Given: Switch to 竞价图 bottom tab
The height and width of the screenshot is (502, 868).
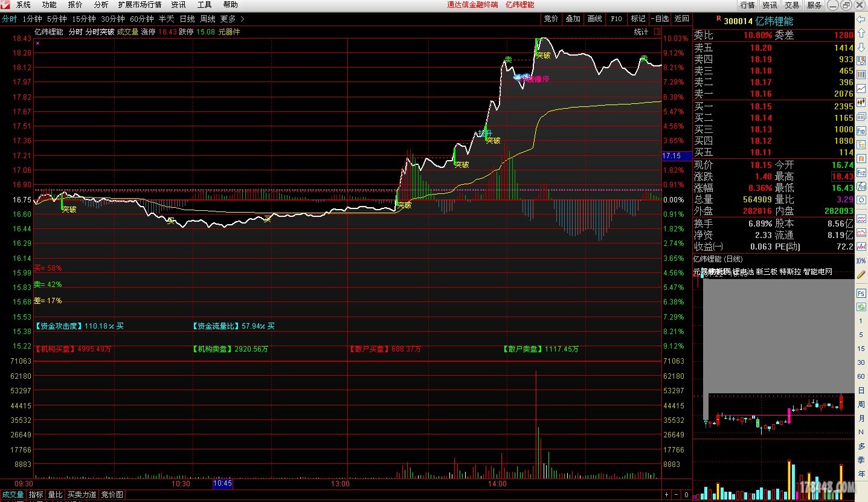Looking at the screenshot, I should tap(112, 495).
